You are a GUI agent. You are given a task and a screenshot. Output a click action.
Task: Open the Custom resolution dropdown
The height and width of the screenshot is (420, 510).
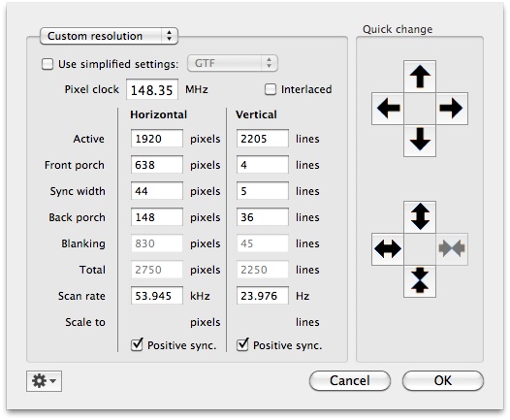tap(109, 36)
